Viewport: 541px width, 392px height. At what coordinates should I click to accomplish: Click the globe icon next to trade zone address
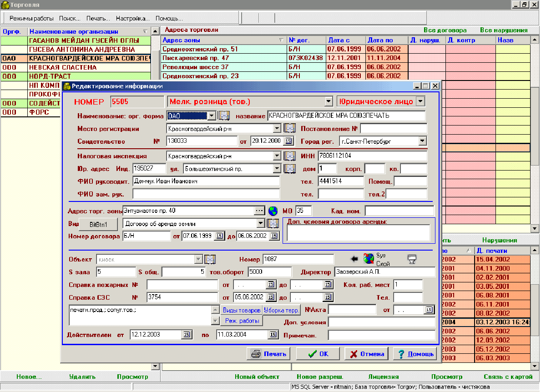click(273, 211)
